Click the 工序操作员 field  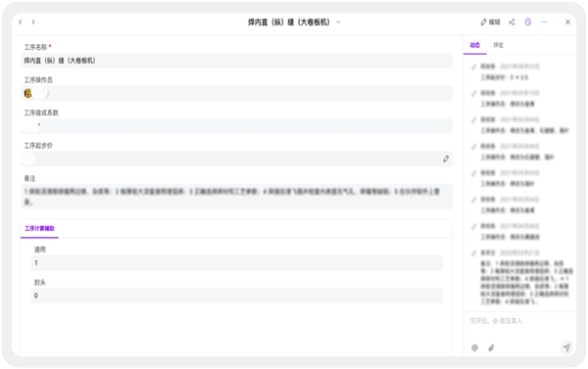tap(236, 93)
